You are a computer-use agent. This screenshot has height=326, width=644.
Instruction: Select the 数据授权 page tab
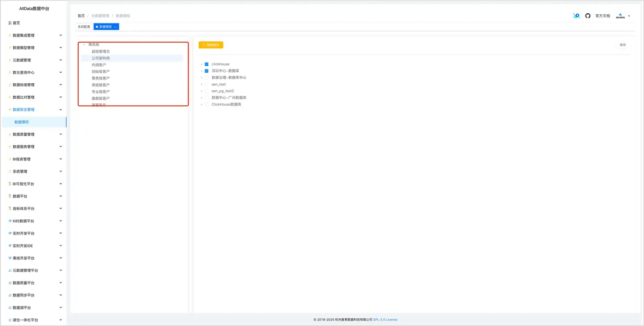point(105,27)
